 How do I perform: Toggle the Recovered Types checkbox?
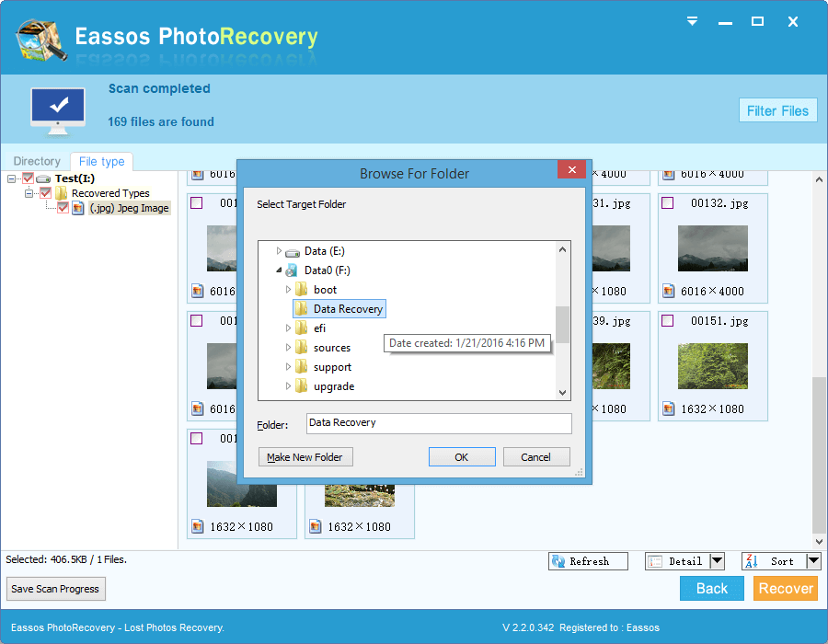46,193
